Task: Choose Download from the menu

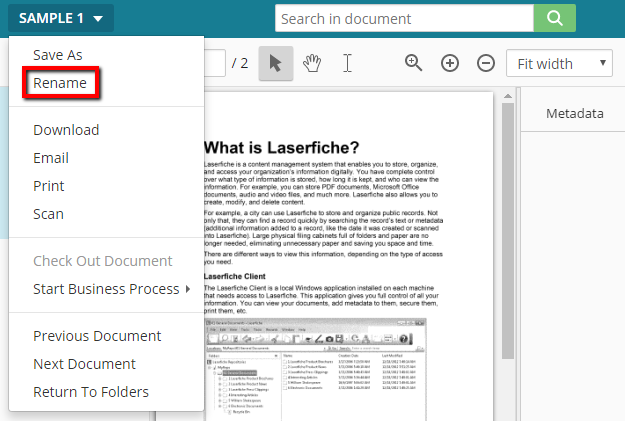Action: (66, 130)
